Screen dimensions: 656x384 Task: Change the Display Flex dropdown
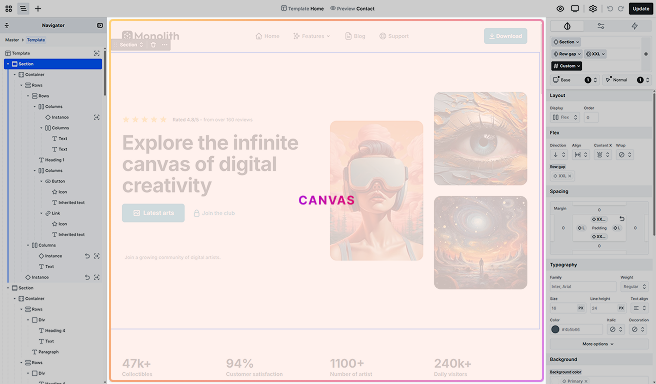click(565, 118)
